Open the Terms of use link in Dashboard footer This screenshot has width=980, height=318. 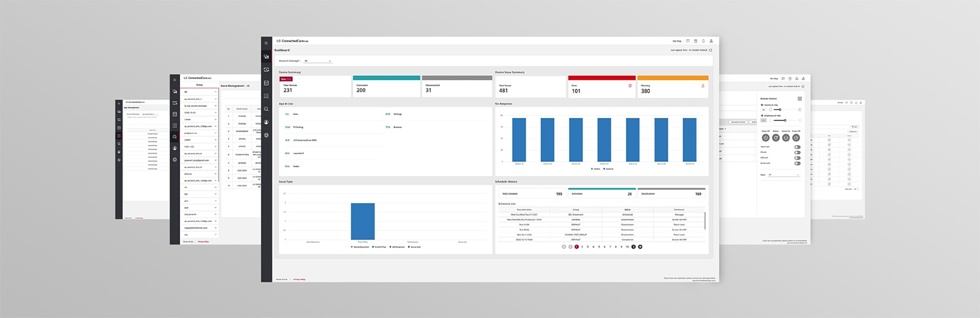(x=281, y=279)
